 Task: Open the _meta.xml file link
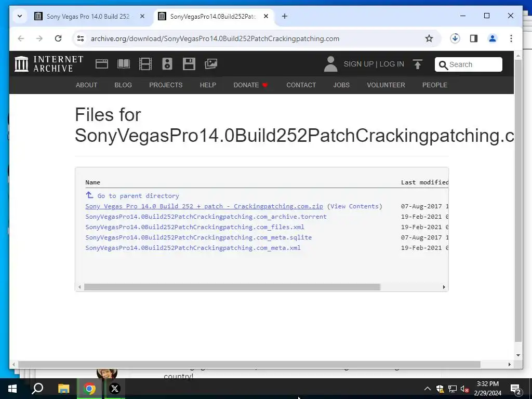[x=193, y=248]
